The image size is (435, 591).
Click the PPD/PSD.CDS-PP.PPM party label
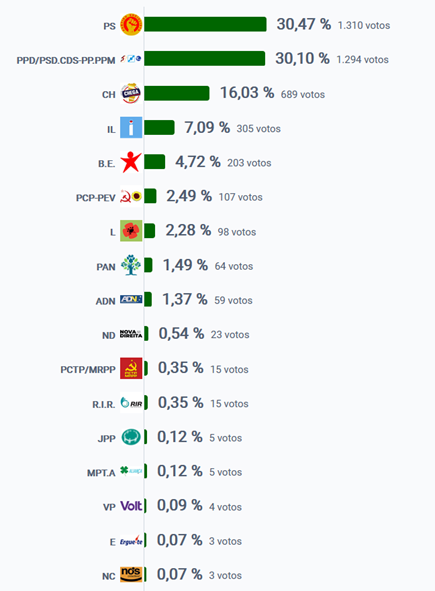click(x=66, y=60)
